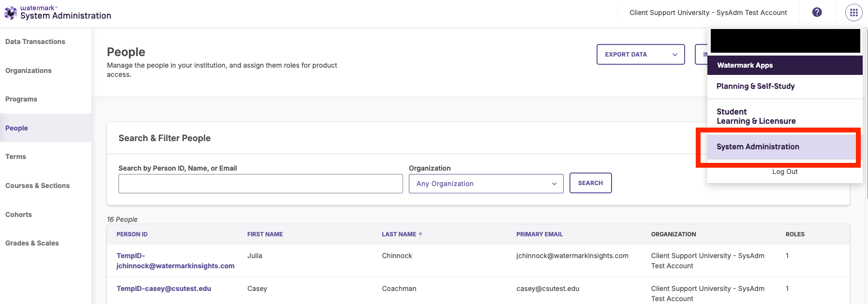Click the Julia first name cell
Screen dimensions: 868x304
pyautogui.click(x=254, y=256)
